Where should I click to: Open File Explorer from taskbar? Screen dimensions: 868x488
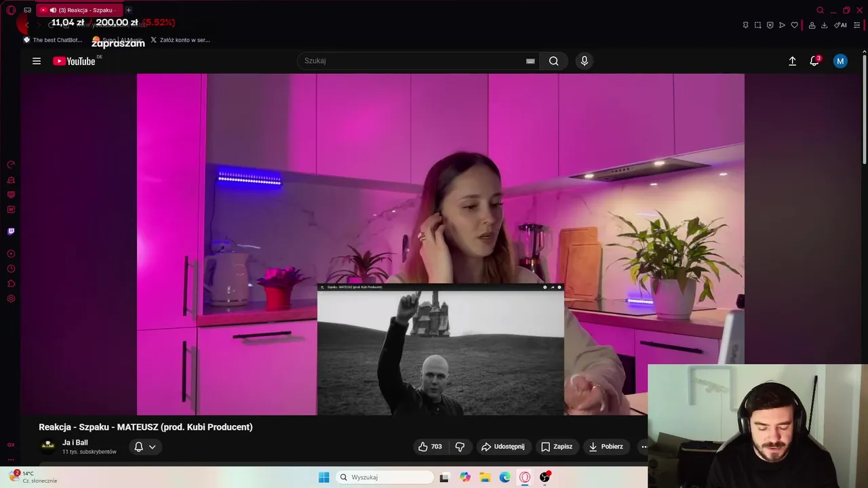(x=485, y=477)
